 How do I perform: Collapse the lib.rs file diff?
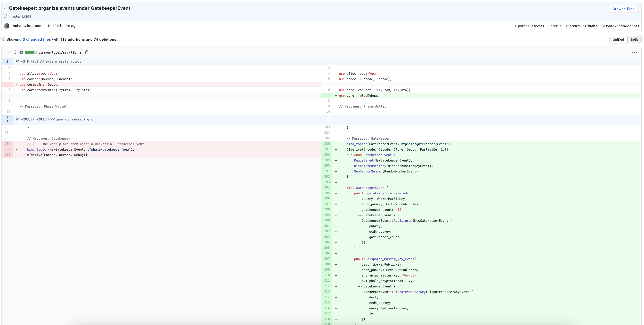point(9,52)
